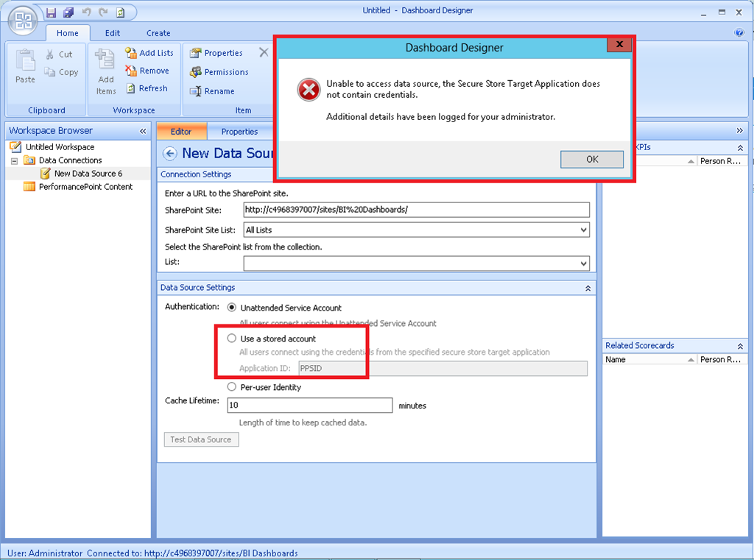Click the Save All icon in quick access toolbar
The image size is (754, 560).
pos(68,13)
